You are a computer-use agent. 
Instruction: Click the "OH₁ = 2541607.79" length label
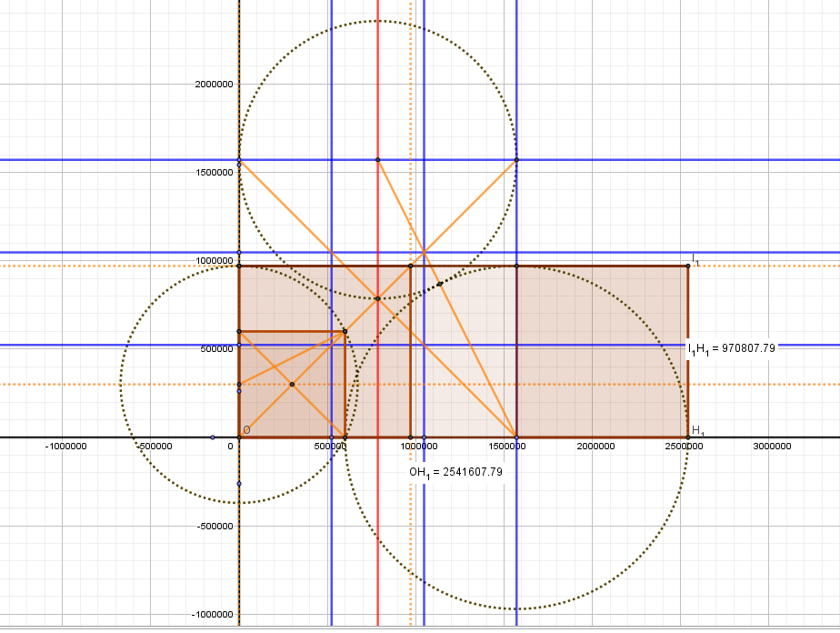coord(455,473)
